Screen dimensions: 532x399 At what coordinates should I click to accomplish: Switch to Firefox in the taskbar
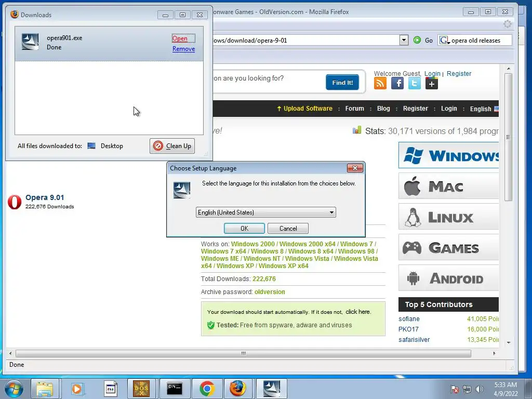(238, 389)
